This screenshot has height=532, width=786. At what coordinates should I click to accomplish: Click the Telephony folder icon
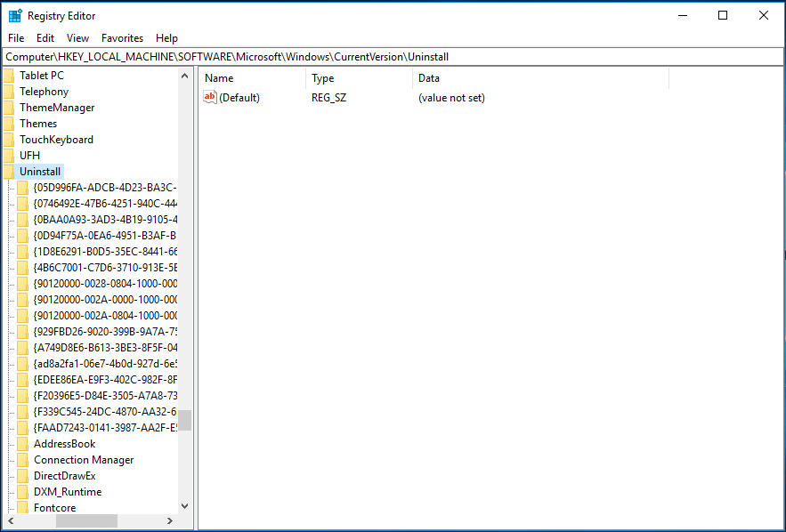coord(9,92)
